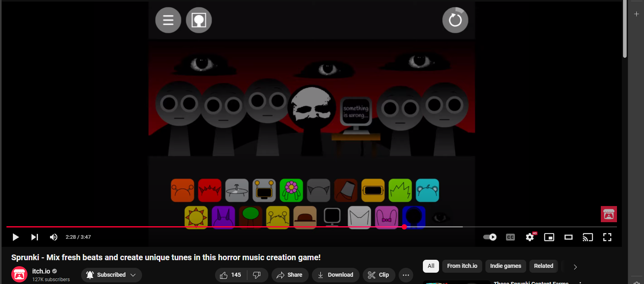Image resolution: width=644 pixels, height=284 pixels.
Task: Click the Share button
Action: pos(290,275)
